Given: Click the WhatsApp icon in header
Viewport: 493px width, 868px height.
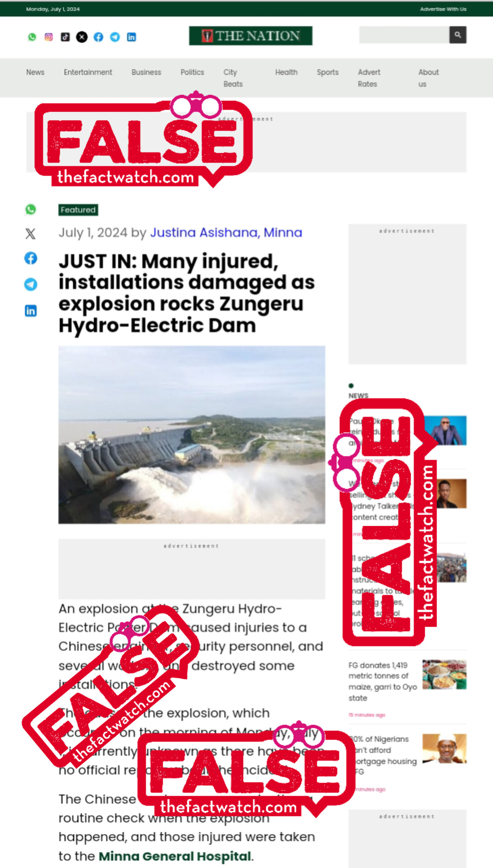Looking at the screenshot, I should point(32,37).
